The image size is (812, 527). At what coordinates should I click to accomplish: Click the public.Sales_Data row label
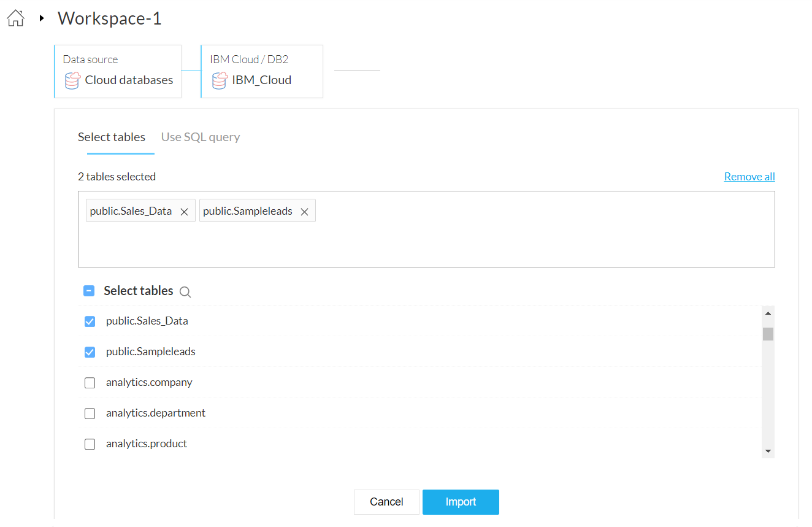pos(147,321)
